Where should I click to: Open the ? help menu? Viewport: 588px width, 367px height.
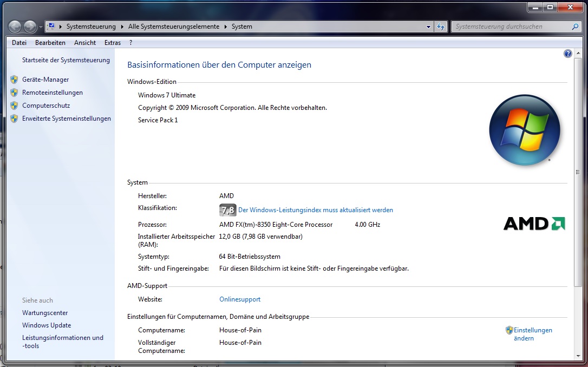coord(130,43)
